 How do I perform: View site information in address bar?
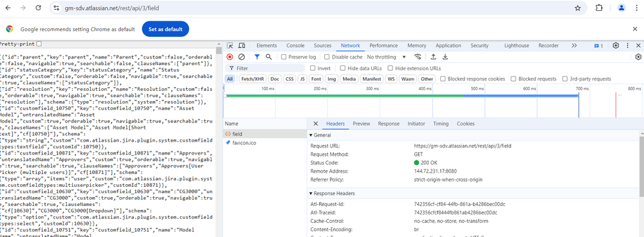pos(57,8)
